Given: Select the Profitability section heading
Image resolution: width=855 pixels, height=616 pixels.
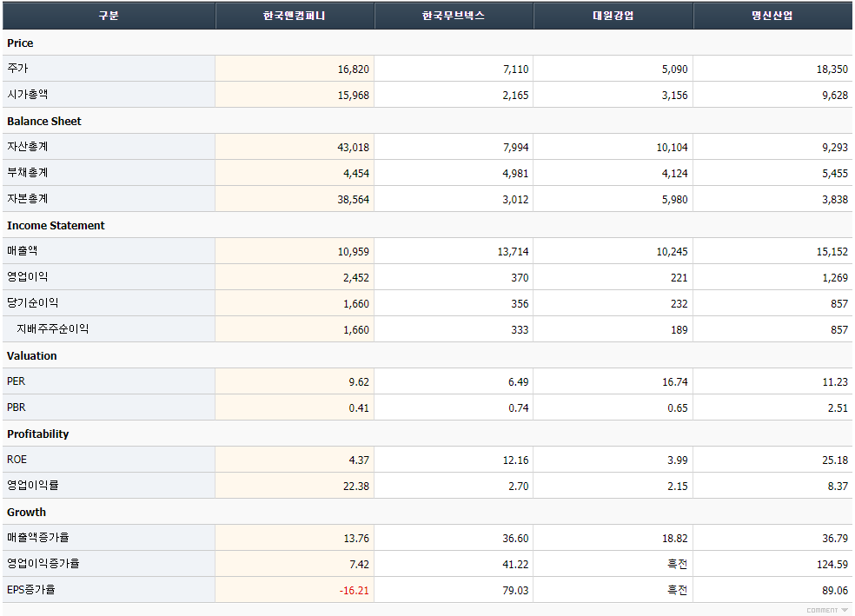Looking at the screenshot, I should (37, 434).
